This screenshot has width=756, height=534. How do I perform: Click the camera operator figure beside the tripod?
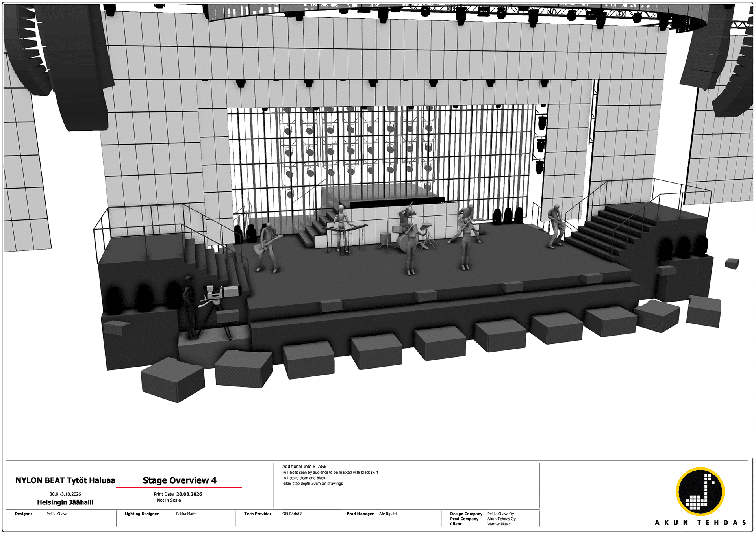tap(191, 307)
